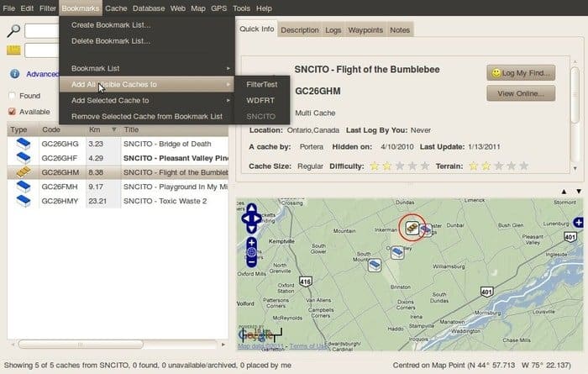This screenshot has height=374, width=588.
Task: Select row SNCITO - Toxic Waste 2
Action: pyautogui.click(x=118, y=201)
